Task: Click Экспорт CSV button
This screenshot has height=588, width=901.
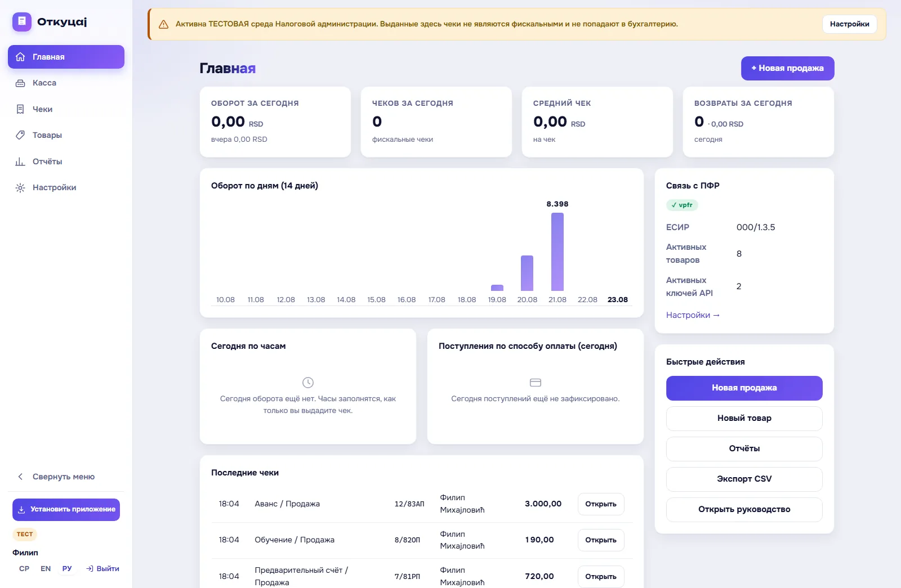Action: tap(744, 479)
